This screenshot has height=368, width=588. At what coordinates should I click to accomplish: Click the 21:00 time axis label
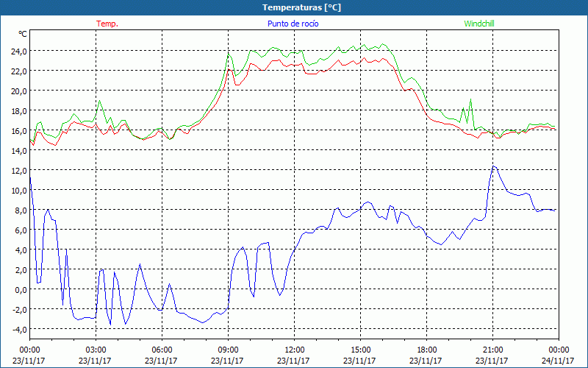pyautogui.click(x=492, y=350)
